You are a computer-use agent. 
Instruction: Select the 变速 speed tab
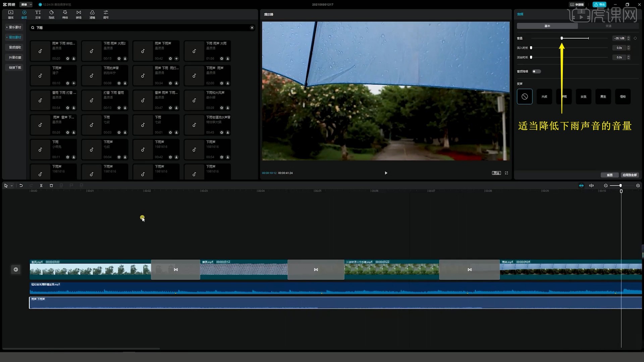[608, 26]
